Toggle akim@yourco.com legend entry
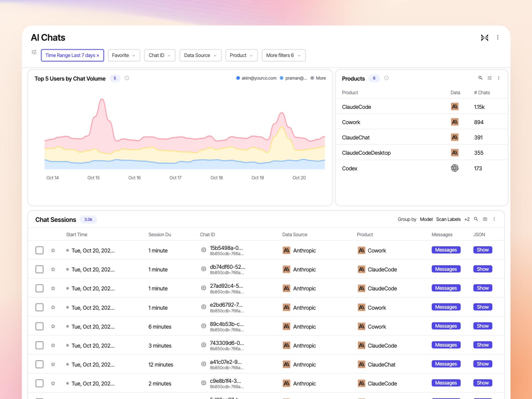532x399 pixels. (256, 78)
